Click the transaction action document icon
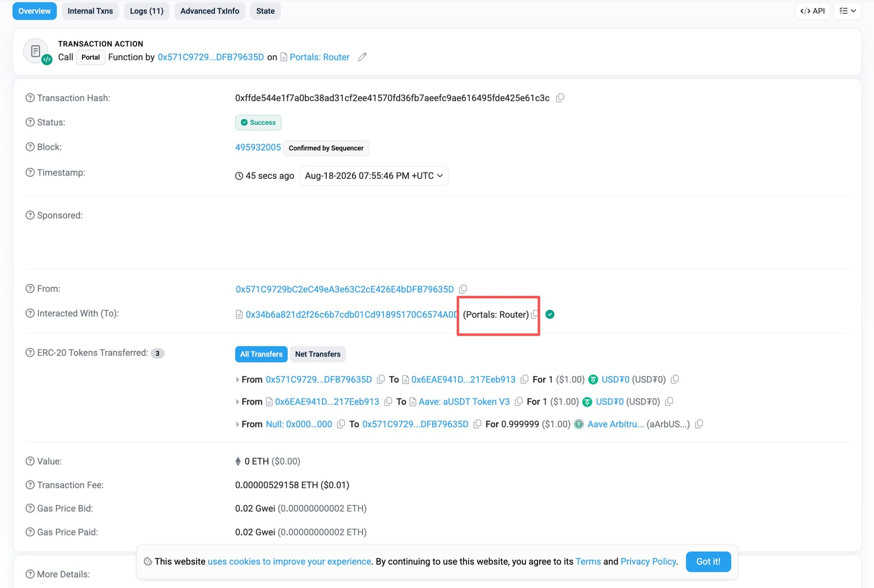Image resolution: width=874 pixels, height=588 pixels. pyautogui.click(x=36, y=51)
